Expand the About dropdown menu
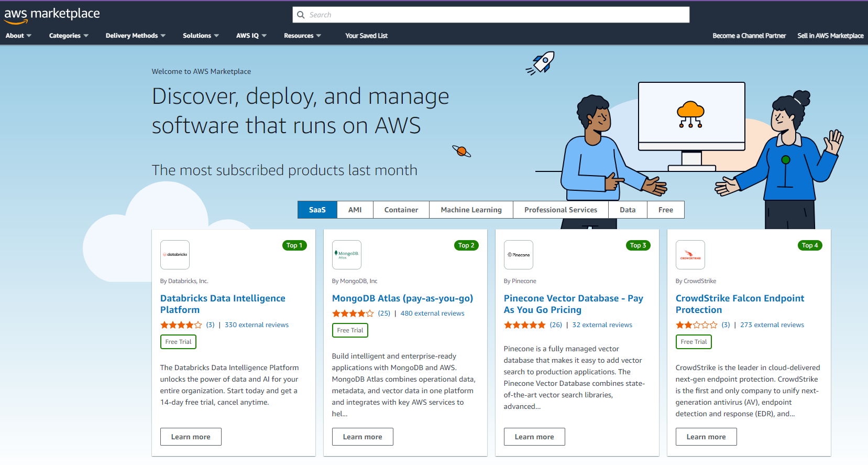Screen dimensions: 868x465 tap(18, 36)
